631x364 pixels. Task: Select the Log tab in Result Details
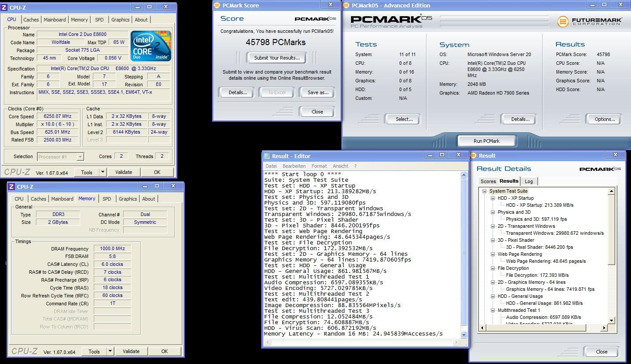coord(529,181)
